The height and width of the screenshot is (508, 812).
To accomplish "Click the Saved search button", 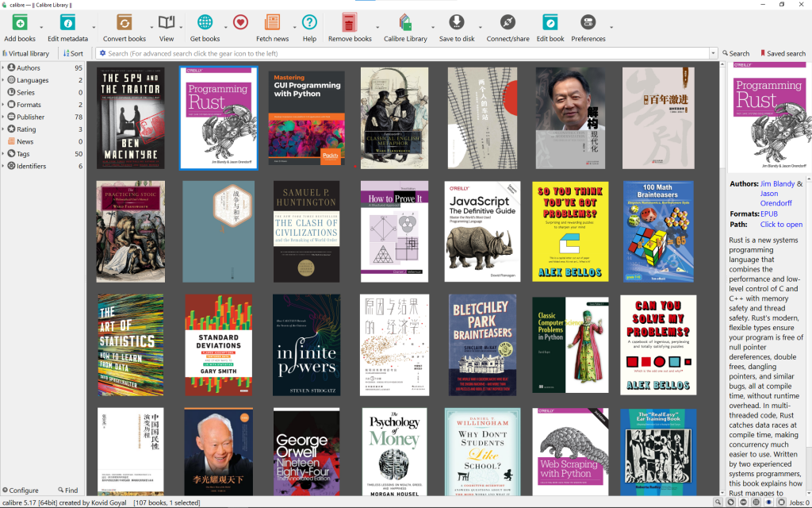I will [x=782, y=54].
